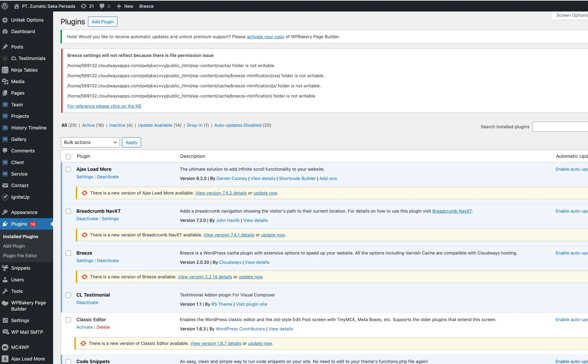Viewport: 588px width, 364px height.
Task: Check the CL Testimonial plugin checkbox
Action: coord(68,295)
